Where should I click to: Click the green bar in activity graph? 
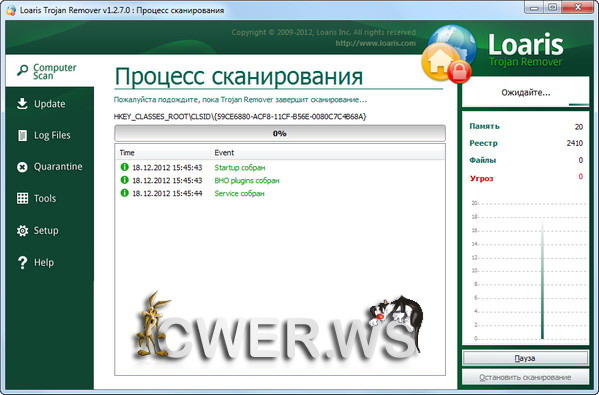[x=542, y=281]
